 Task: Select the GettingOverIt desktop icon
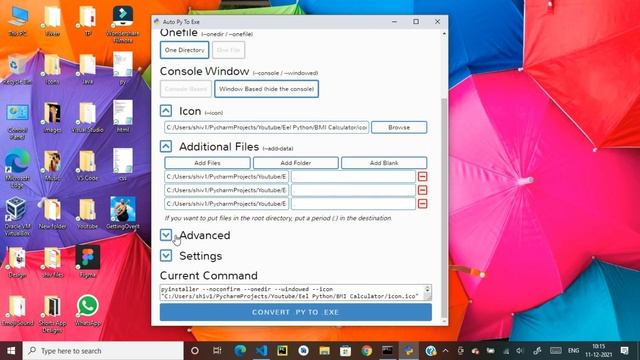tap(122, 213)
